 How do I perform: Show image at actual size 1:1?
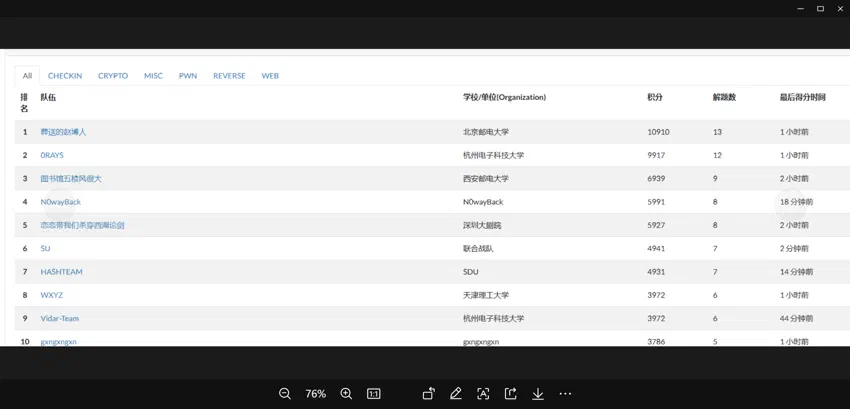pos(374,394)
